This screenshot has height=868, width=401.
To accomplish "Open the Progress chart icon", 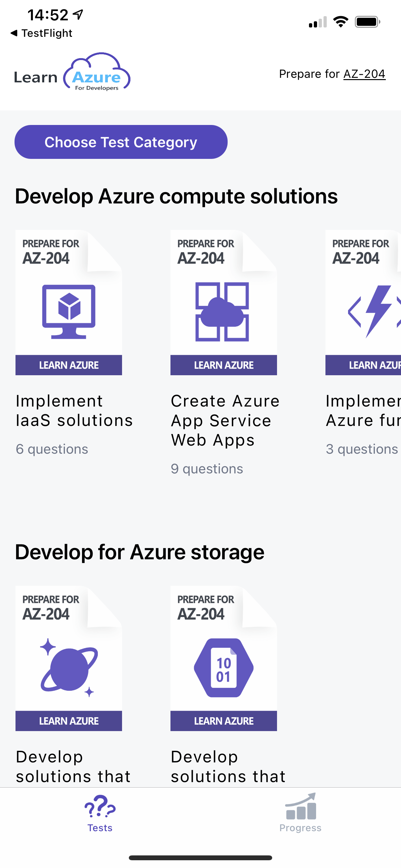I will click(x=301, y=806).
